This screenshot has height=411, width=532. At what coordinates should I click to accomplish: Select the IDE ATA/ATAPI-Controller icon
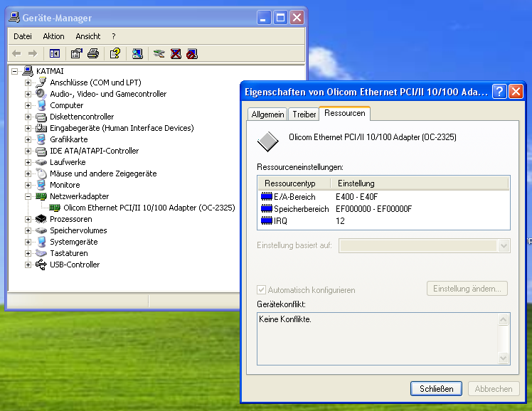coord(41,151)
